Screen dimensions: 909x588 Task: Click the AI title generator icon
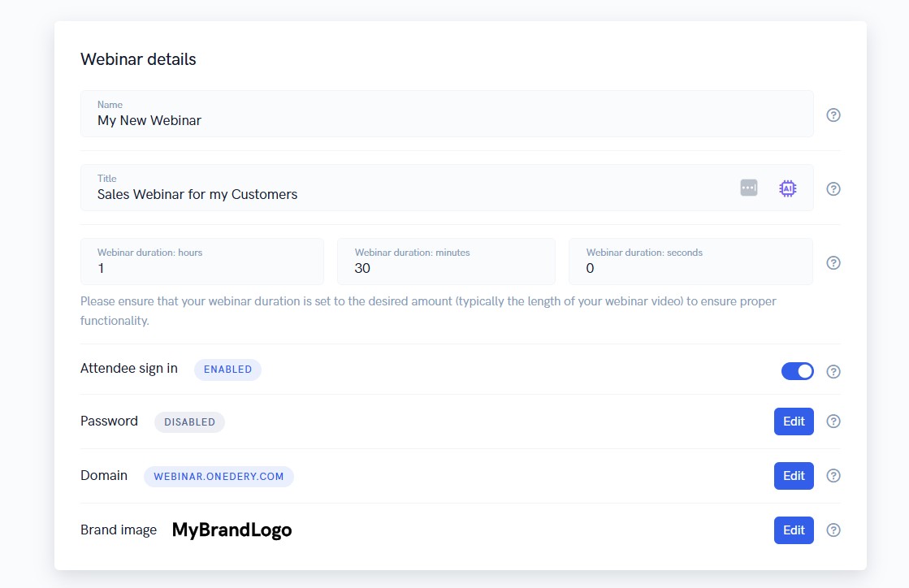pos(786,188)
